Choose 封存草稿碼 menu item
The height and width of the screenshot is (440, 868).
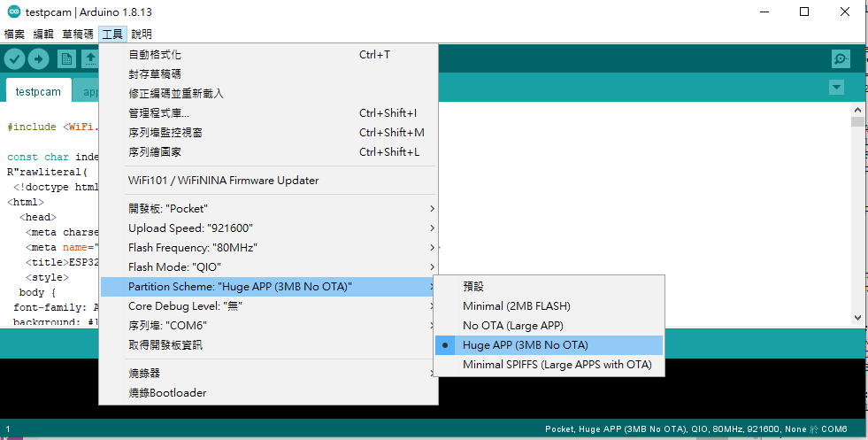point(268,74)
